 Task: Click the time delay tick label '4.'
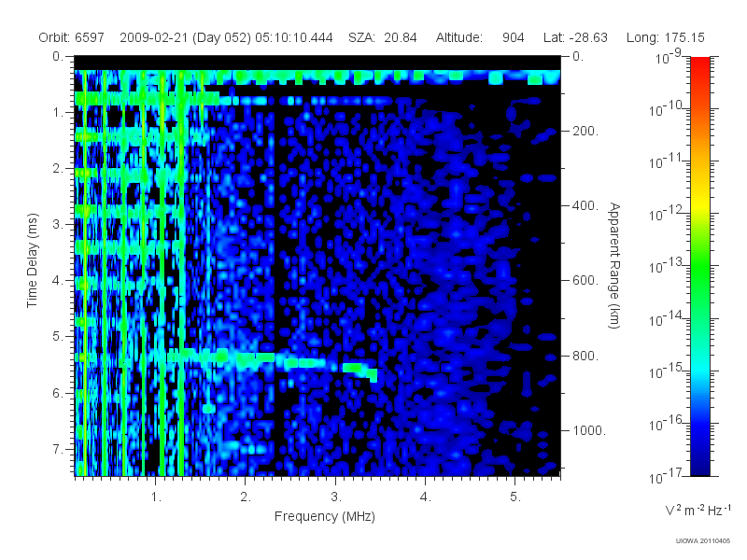tap(58, 281)
